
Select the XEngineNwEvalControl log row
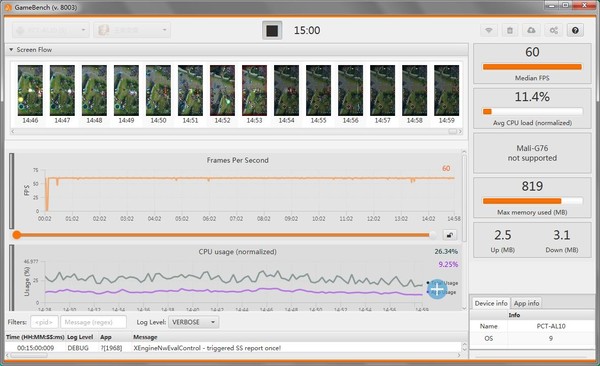pos(233,348)
